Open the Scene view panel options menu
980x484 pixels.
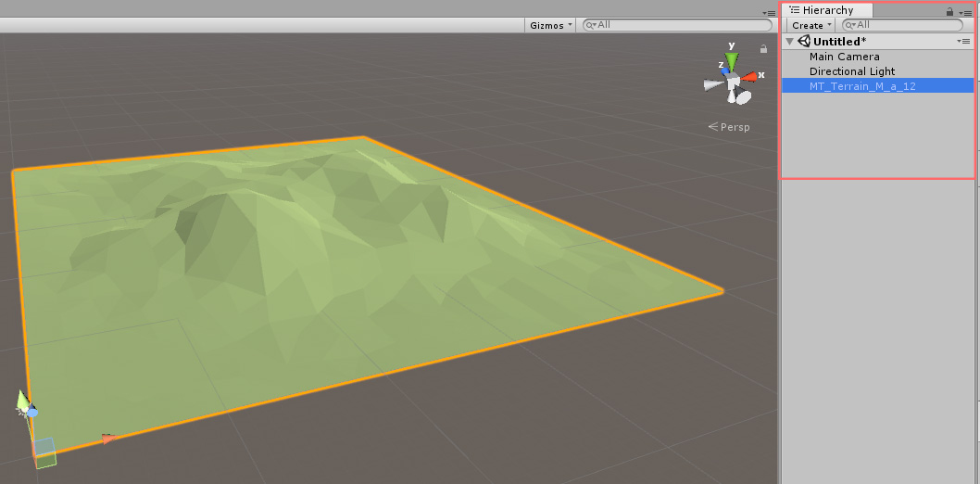pyautogui.click(x=770, y=13)
